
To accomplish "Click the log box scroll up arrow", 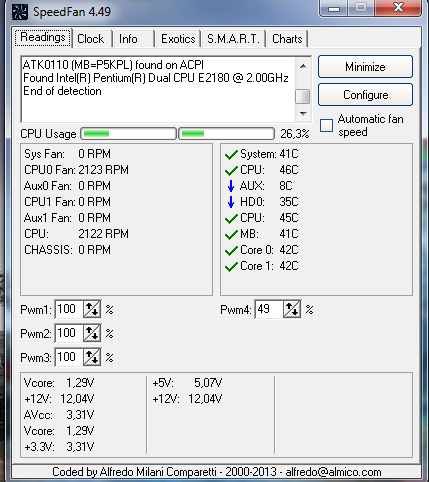I will (x=303, y=66).
